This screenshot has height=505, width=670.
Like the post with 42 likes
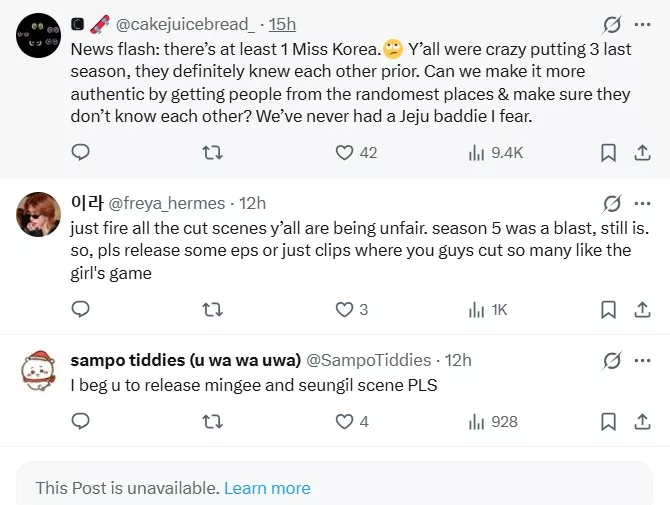point(345,152)
